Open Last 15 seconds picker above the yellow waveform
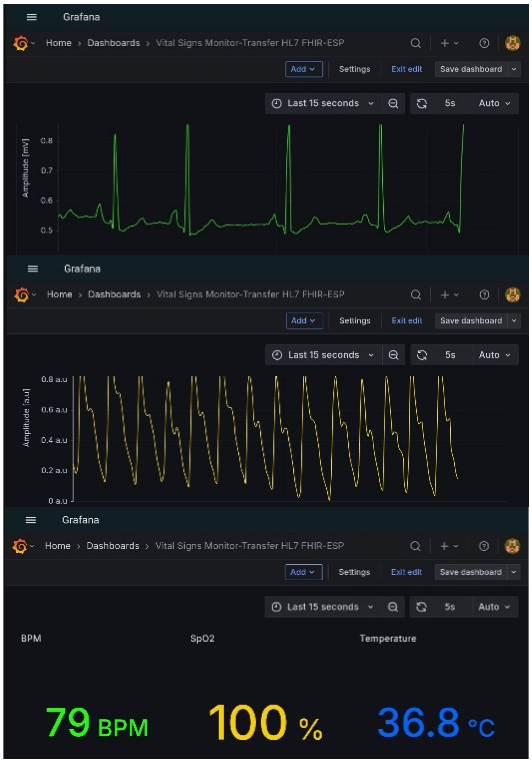Screen dimensions: 532x763 click(x=323, y=355)
